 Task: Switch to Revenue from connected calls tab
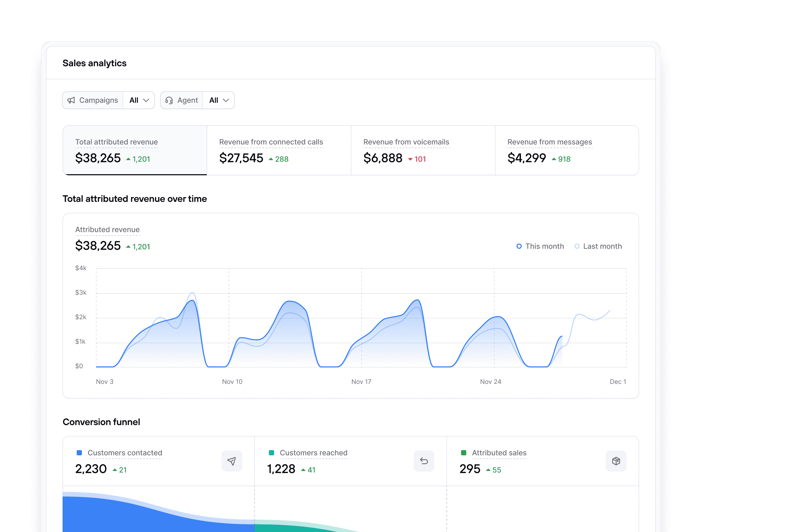click(279, 150)
